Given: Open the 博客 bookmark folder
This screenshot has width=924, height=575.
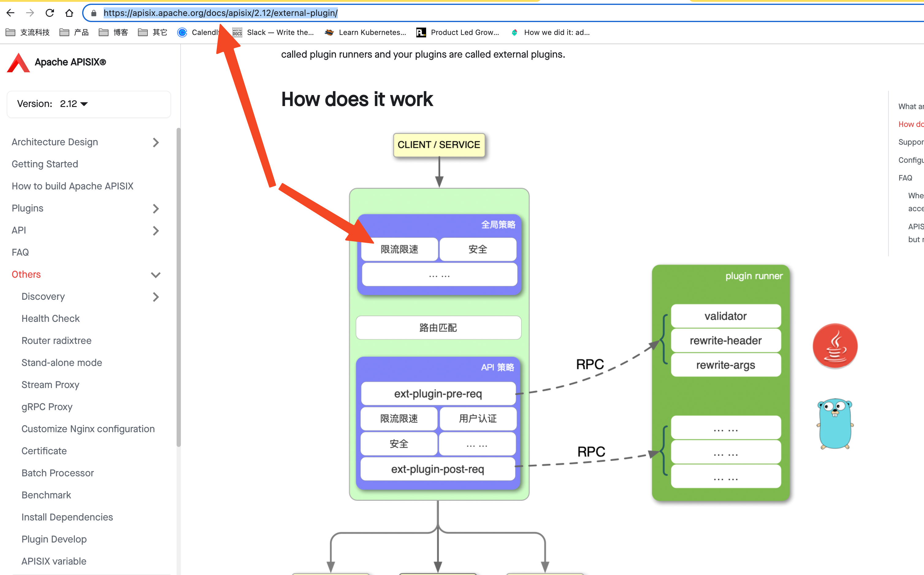Looking at the screenshot, I should click(113, 32).
